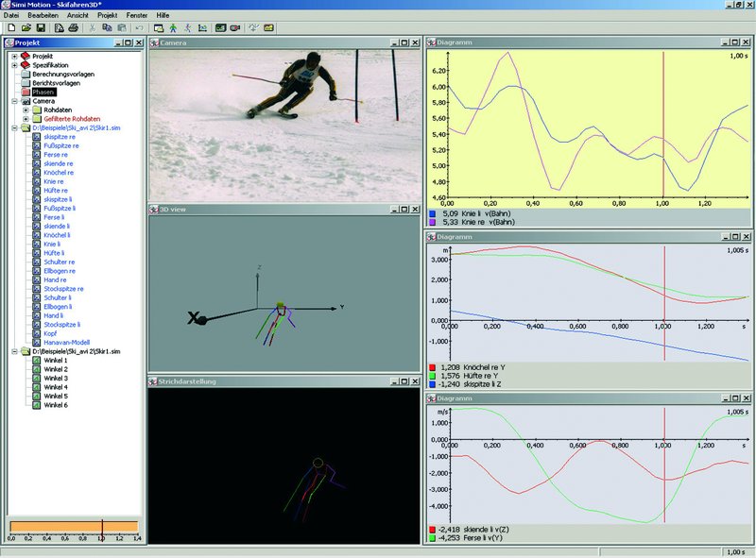Screen dimensions: 756x558
Task: Expand the Gefilterte Rohdaten folder
Action: pyautogui.click(x=26, y=119)
